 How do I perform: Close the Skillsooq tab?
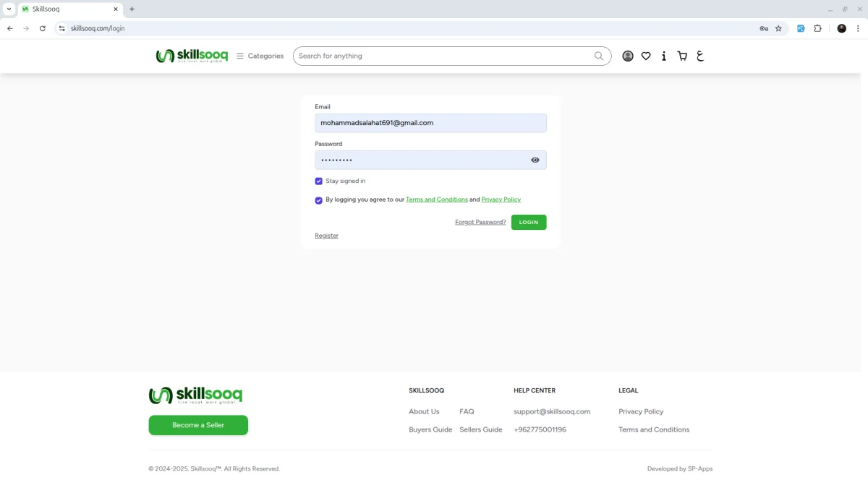coord(115,9)
